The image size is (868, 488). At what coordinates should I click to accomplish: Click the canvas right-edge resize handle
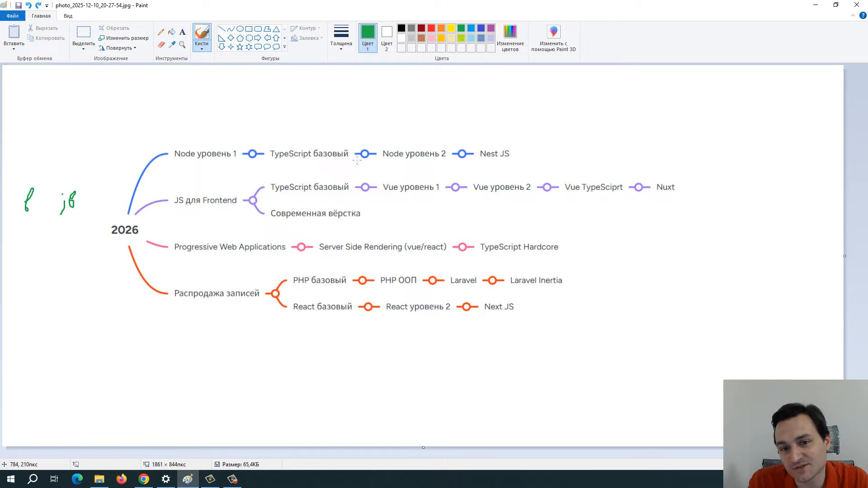pyautogui.click(x=844, y=256)
